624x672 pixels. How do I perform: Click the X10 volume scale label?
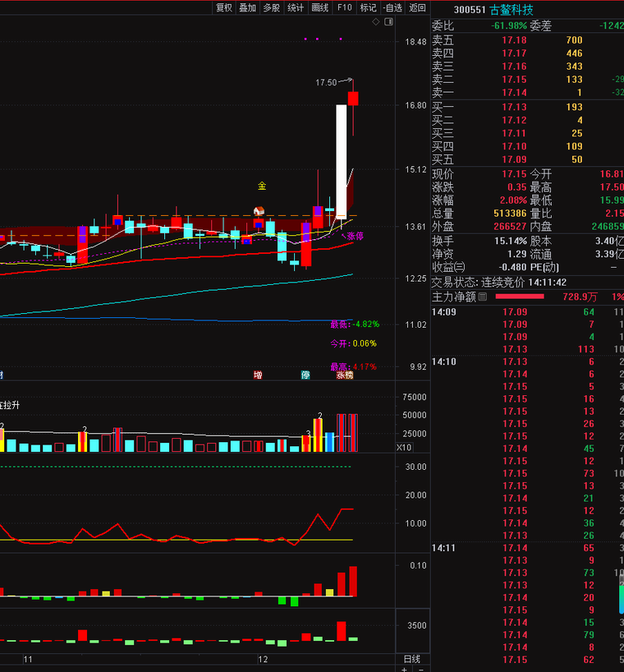[x=404, y=448]
